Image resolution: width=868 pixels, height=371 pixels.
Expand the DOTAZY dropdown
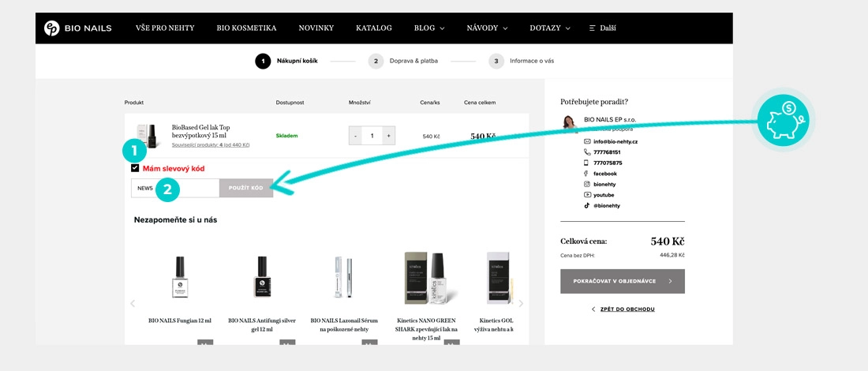(x=550, y=28)
